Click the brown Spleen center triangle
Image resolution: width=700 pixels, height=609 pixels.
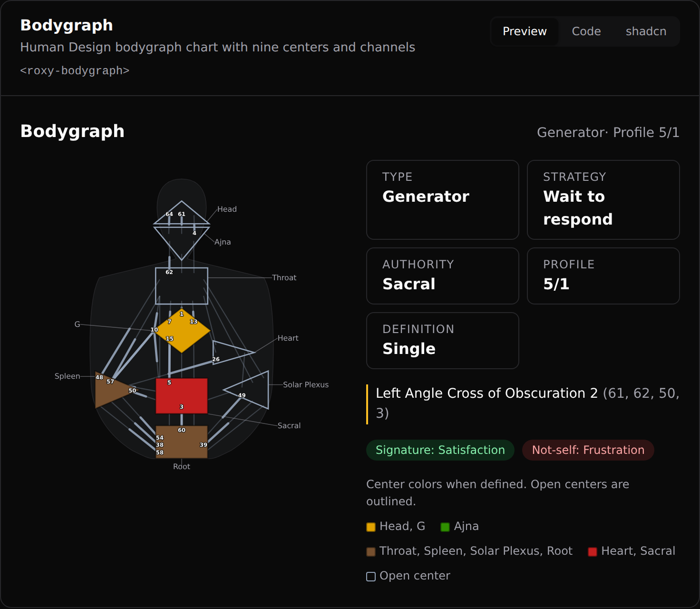click(x=112, y=390)
